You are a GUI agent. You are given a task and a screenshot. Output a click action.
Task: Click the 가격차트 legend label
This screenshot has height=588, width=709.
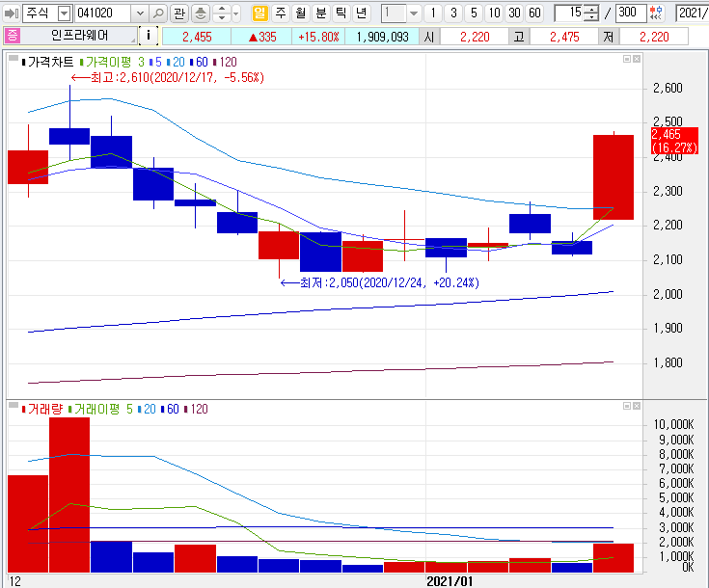[48, 62]
